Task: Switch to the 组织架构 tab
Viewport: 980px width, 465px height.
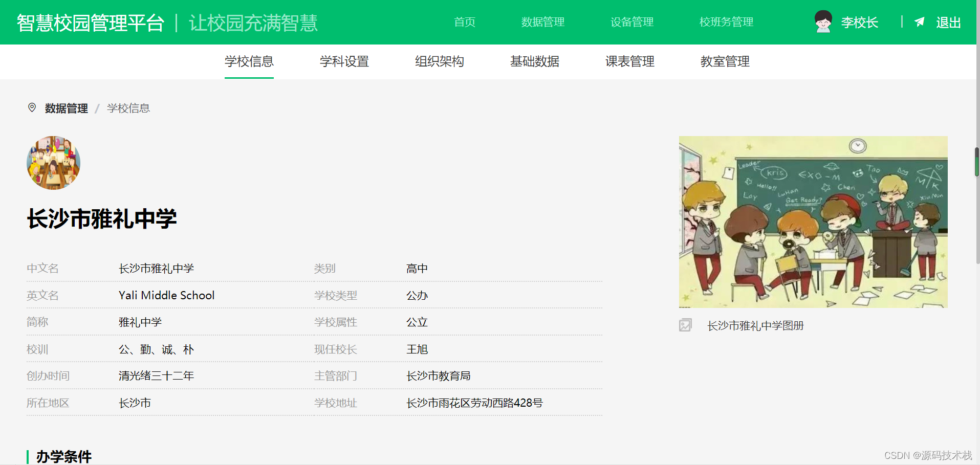Action: pos(440,61)
